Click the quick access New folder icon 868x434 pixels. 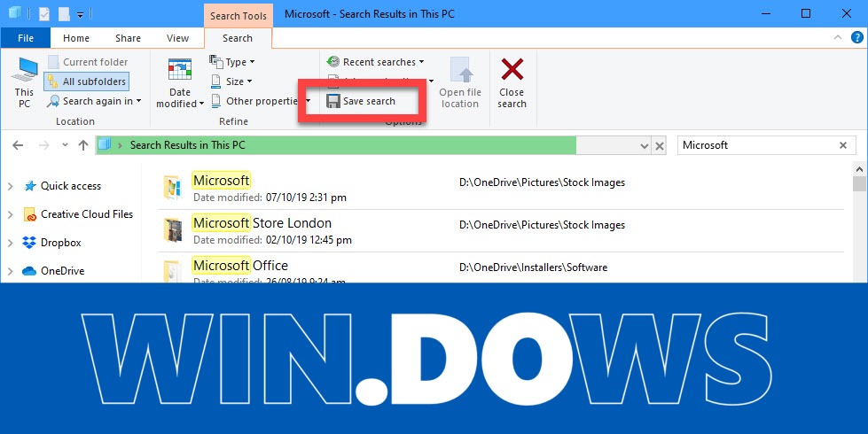coord(64,14)
